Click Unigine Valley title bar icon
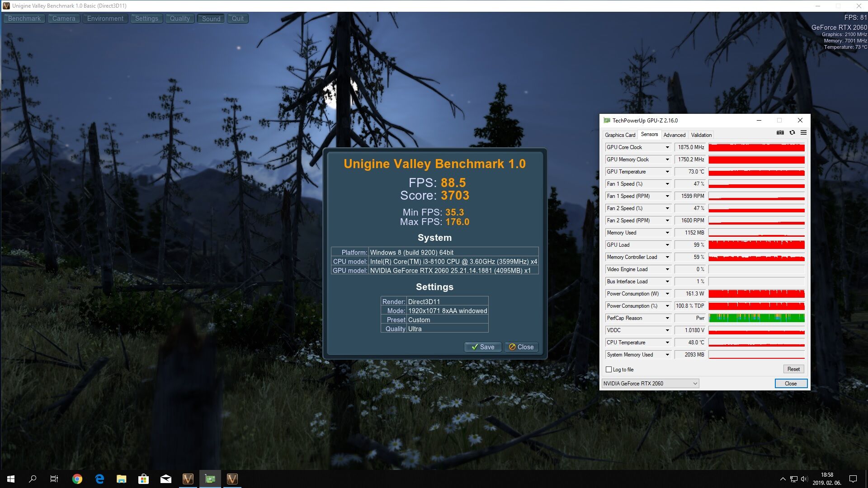Screen dimensions: 868x488 (6, 6)
